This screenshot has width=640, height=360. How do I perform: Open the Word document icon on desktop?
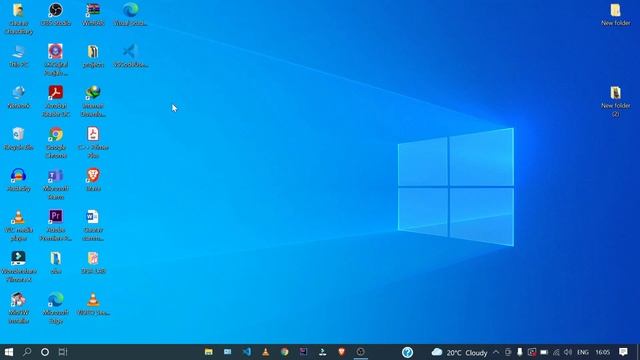click(x=93, y=226)
